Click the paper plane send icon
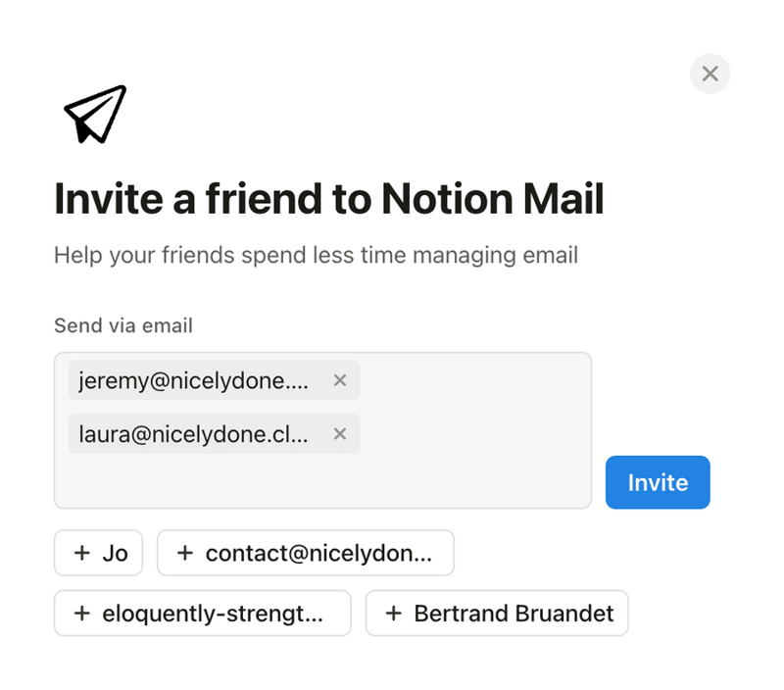784x690 pixels. point(95,111)
